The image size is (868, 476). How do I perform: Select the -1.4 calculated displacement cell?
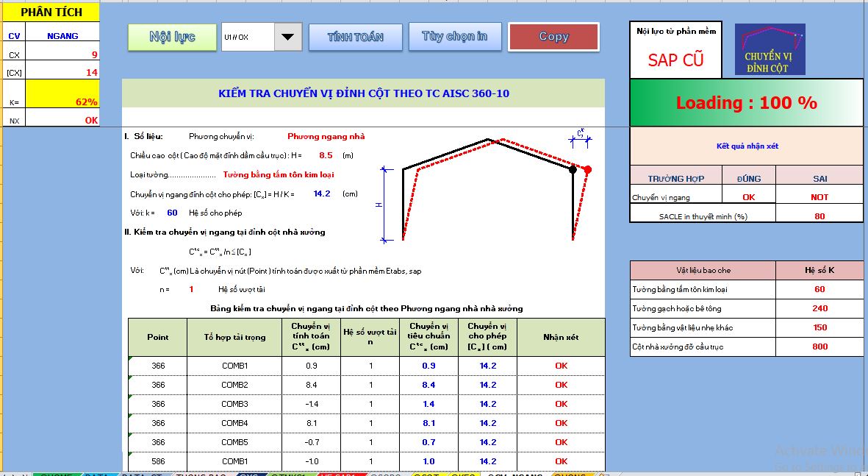point(312,404)
